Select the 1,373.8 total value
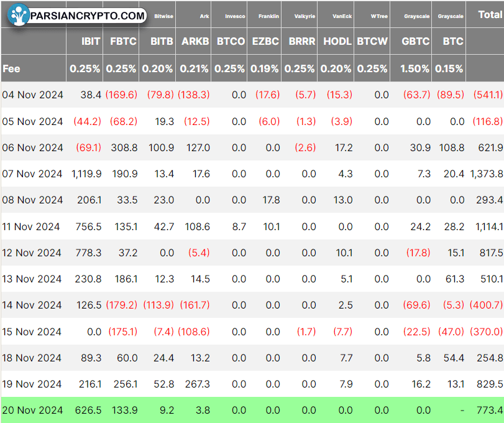The width and height of the screenshot is (504, 423). point(487,174)
